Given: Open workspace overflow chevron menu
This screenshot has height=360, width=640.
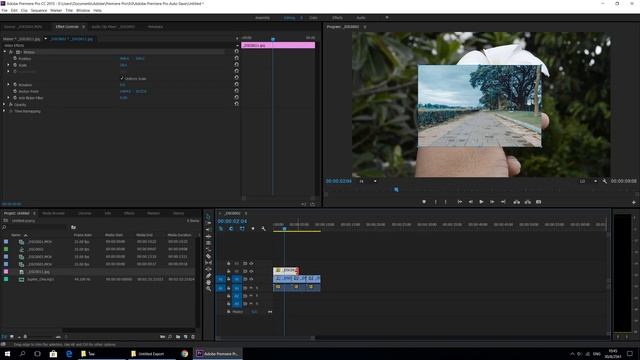Looking at the screenshot, I should tap(387, 18).
